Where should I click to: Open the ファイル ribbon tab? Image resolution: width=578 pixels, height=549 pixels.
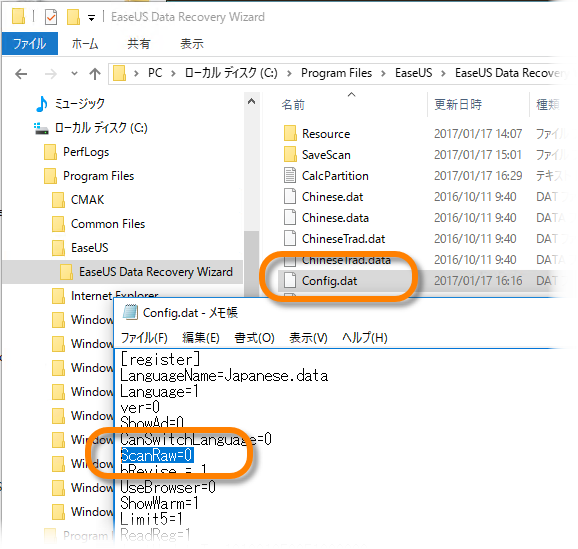pyautogui.click(x=30, y=44)
